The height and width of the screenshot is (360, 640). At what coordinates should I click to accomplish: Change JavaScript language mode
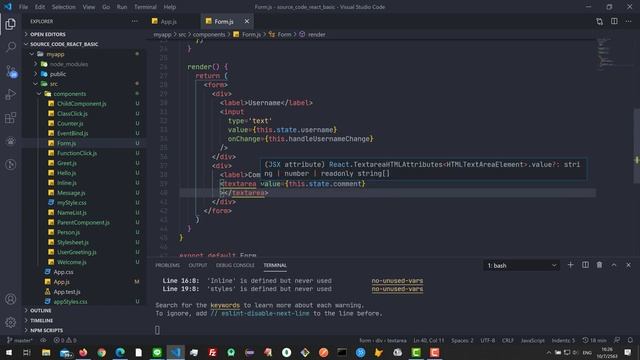click(533, 340)
